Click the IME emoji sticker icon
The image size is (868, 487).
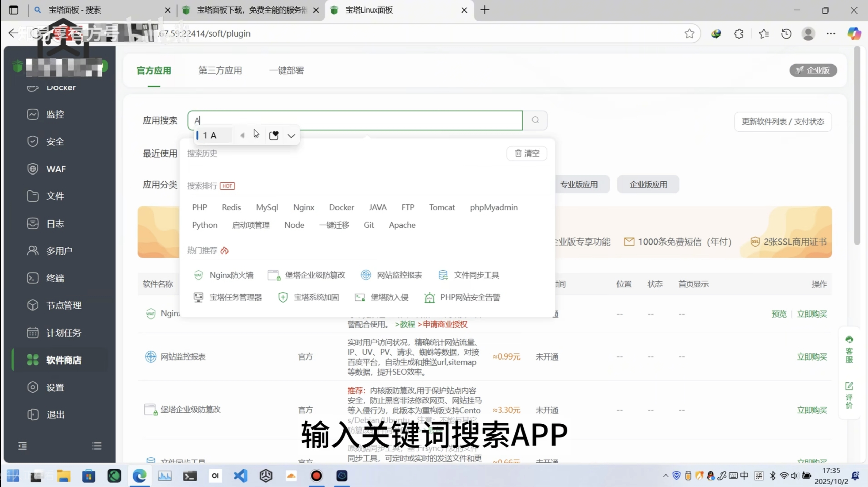click(x=274, y=136)
